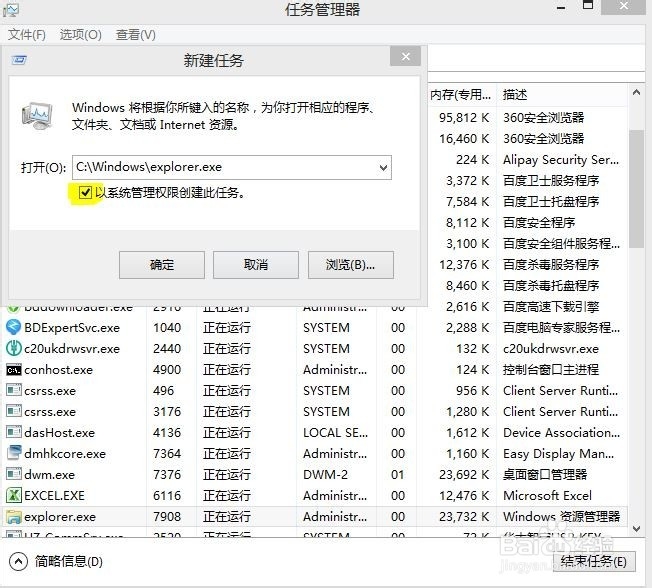Close the 新建任务 dialog
This screenshot has width=652, height=588.
pyautogui.click(x=405, y=56)
